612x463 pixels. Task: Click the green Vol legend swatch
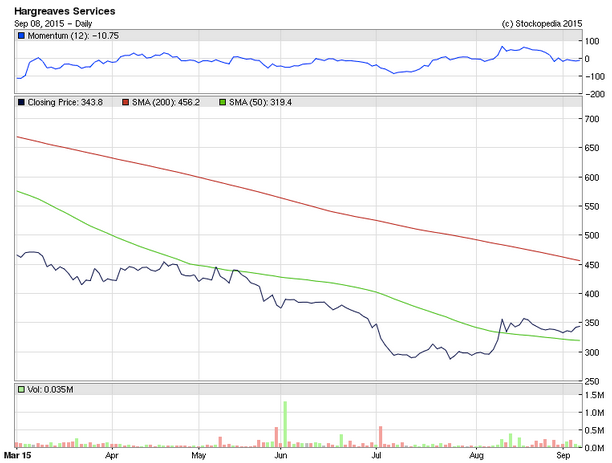click(x=21, y=390)
